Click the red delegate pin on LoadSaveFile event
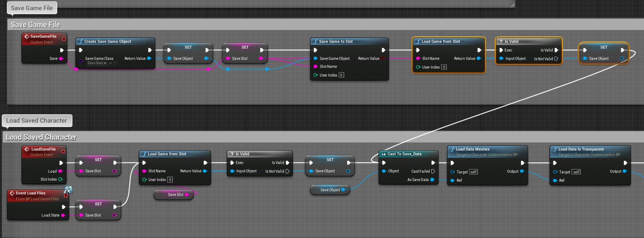This screenshot has height=238, width=644. (63, 151)
